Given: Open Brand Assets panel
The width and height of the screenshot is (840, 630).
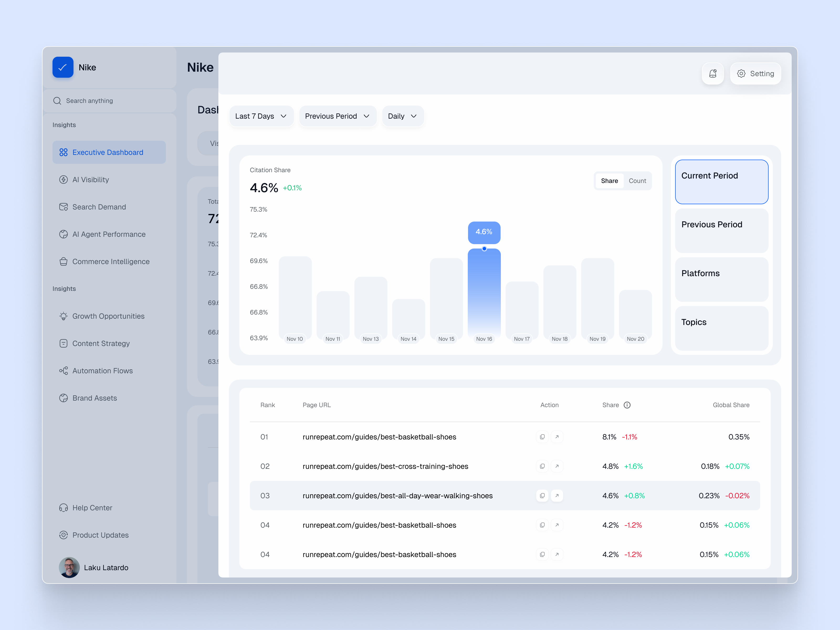Looking at the screenshot, I should tap(94, 398).
